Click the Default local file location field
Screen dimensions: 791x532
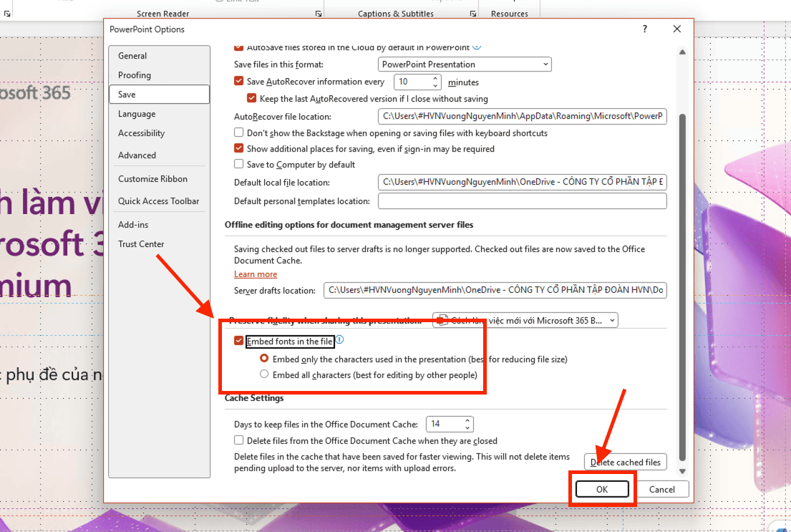(522, 182)
